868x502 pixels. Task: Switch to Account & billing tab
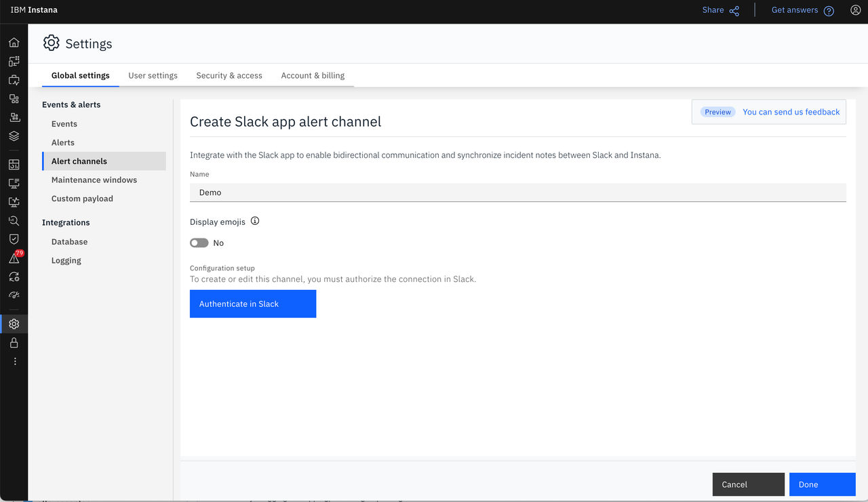point(313,75)
